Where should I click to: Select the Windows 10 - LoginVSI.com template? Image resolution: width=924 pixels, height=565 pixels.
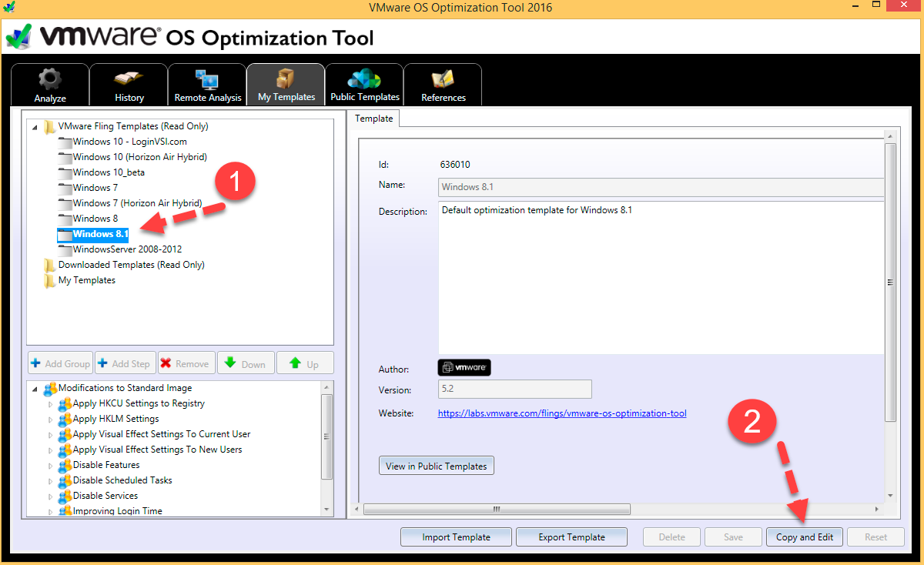click(129, 142)
